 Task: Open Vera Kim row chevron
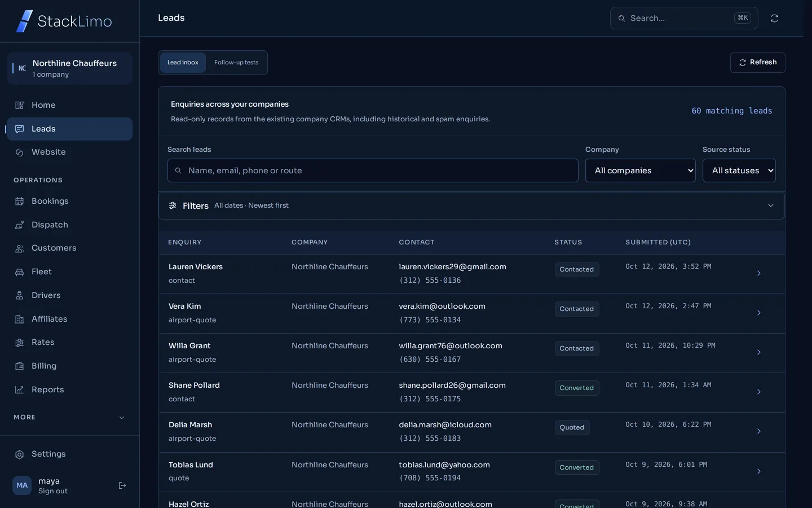(759, 313)
